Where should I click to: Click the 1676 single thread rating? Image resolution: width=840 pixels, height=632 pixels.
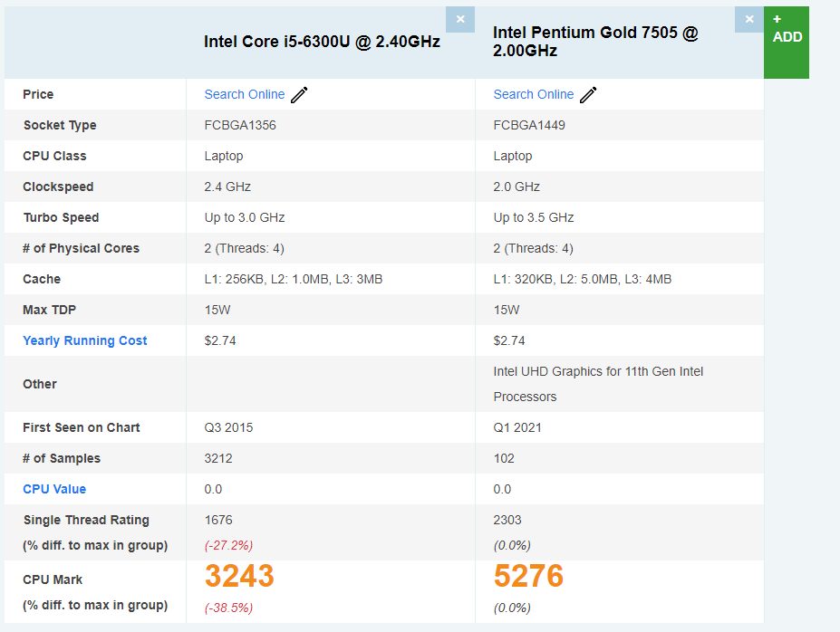[x=218, y=520]
